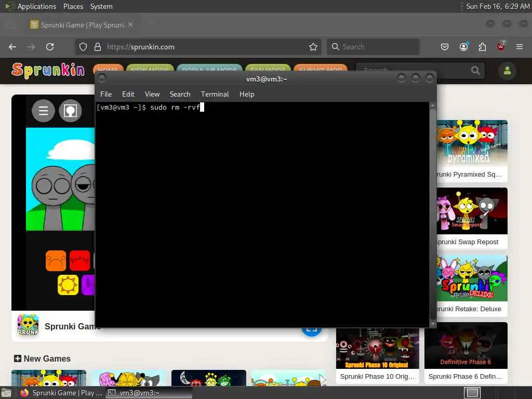The image size is (532, 399).
Task: Click the Sprunkin logo
Action: (48, 70)
